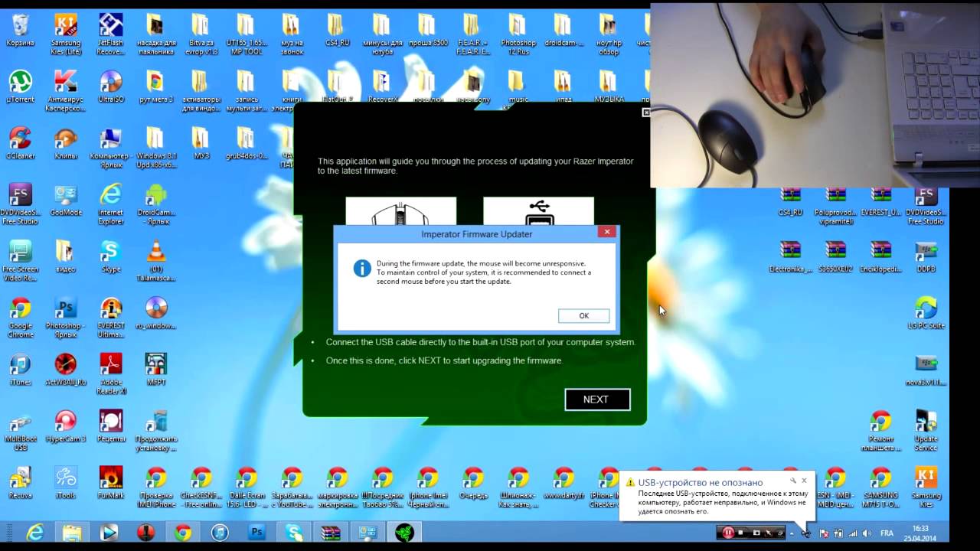The height and width of the screenshot is (551, 980).
Task: Select the MultiBoot USB shortcut
Action: coord(21,431)
